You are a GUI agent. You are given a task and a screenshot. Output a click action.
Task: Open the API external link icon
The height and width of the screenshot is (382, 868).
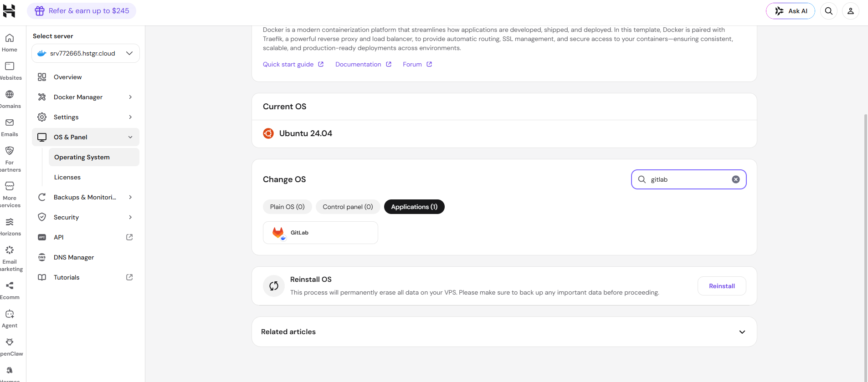[x=129, y=237]
